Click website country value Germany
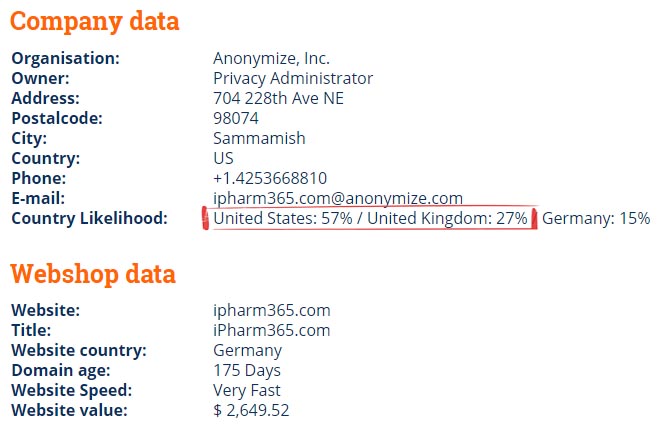Image resolution: width=660 pixels, height=428 pixels. click(x=248, y=351)
